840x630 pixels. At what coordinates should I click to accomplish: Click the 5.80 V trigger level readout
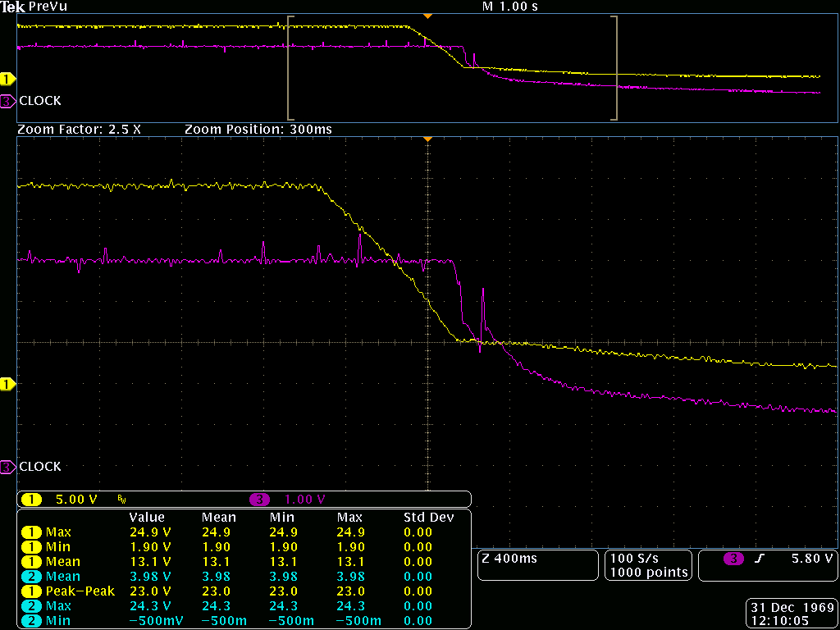pos(812,558)
